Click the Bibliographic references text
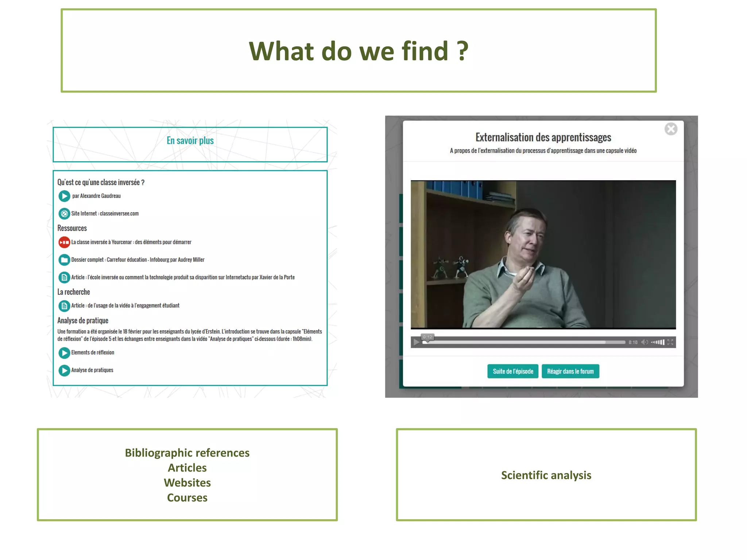 click(187, 453)
